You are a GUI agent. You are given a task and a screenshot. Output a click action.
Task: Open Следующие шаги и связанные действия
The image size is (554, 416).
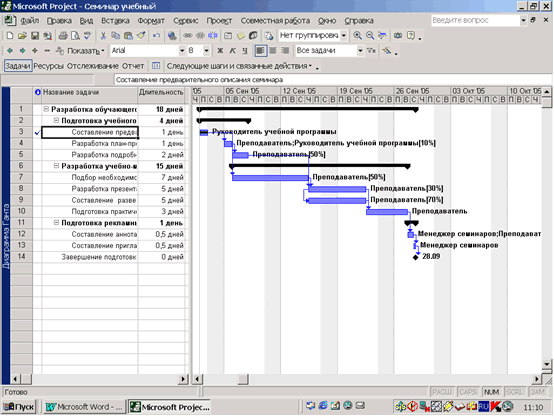point(239,66)
